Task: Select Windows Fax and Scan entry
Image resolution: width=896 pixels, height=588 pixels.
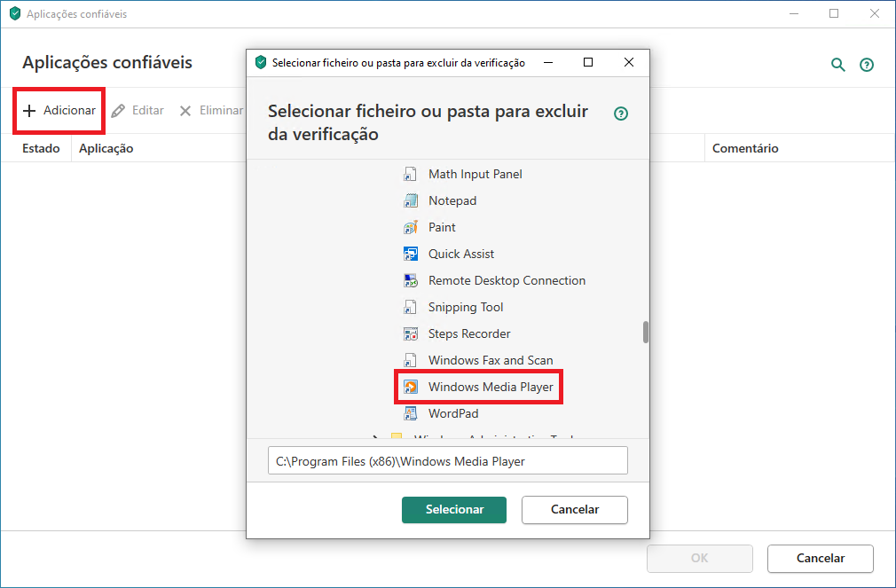Action: coord(478,360)
